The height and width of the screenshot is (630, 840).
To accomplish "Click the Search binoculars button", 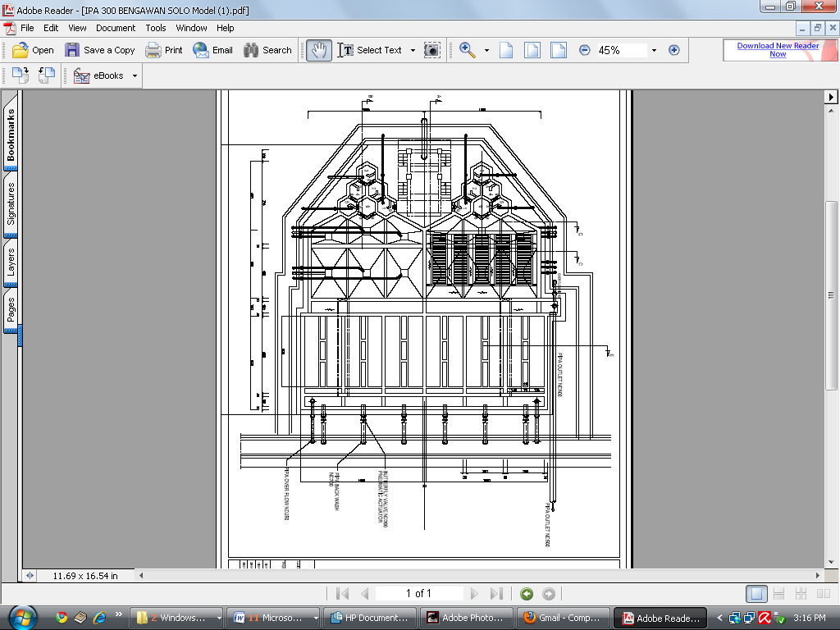I will pos(267,50).
